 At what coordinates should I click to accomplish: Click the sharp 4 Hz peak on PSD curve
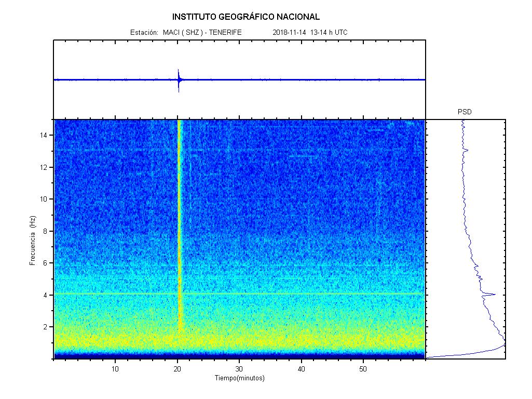click(x=493, y=295)
